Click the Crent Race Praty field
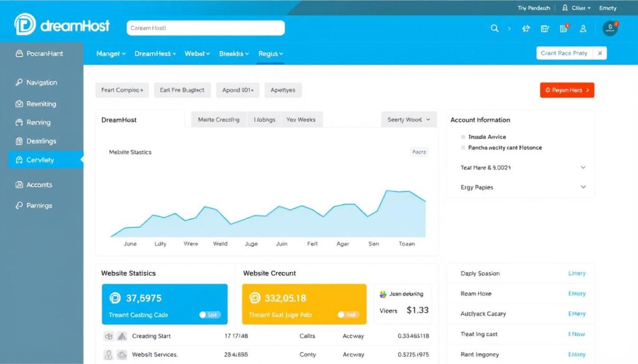The width and height of the screenshot is (638, 364). click(x=564, y=54)
